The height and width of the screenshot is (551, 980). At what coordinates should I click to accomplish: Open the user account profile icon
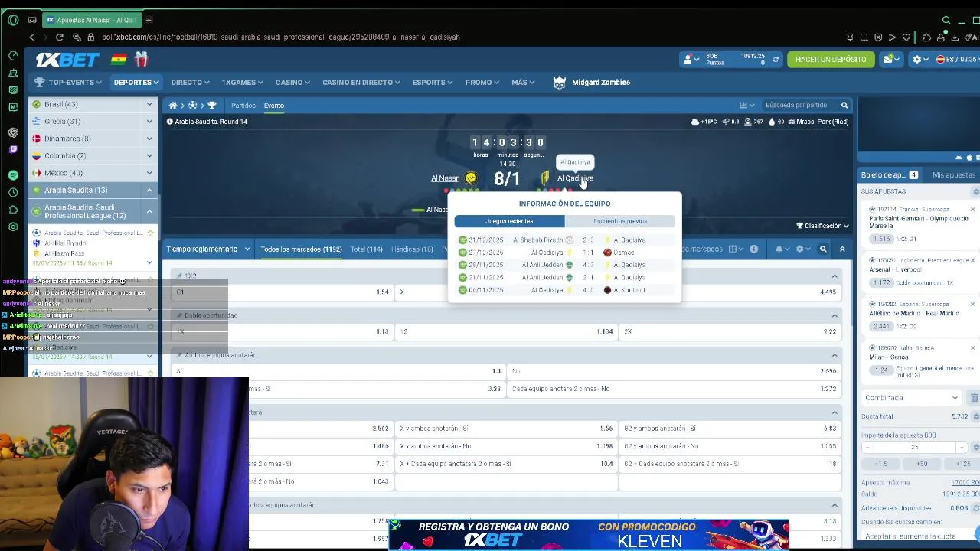tap(688, 59)
